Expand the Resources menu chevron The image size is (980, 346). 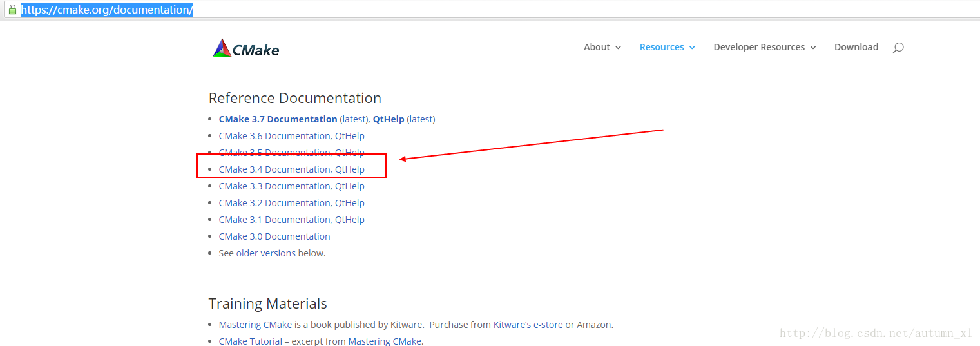click(x=692, y=48)
